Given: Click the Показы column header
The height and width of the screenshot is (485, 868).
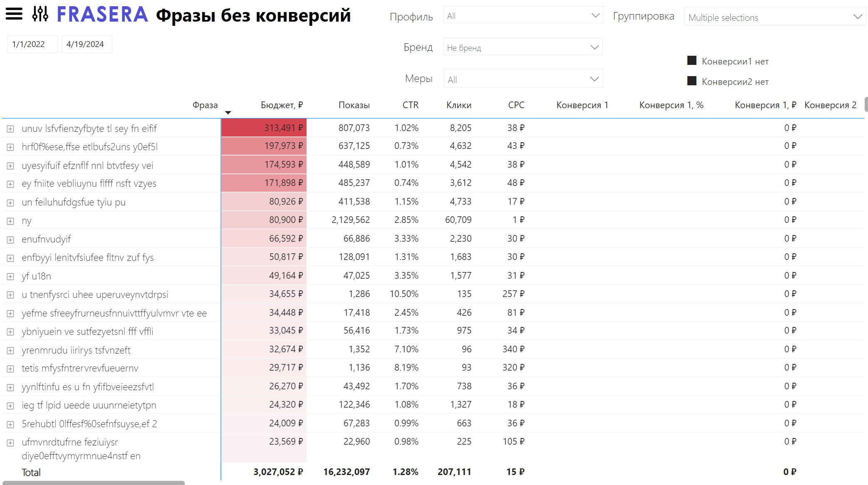Looking at the screenshot, I should [354, 105].
